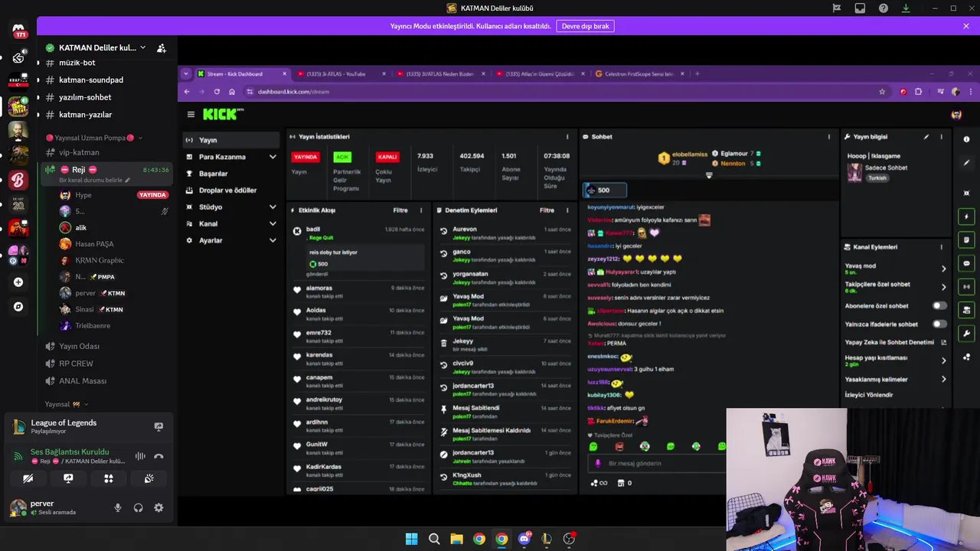
Task: Expand the Stüdyo menu in Kick sidebar
Action: point(272,207)
